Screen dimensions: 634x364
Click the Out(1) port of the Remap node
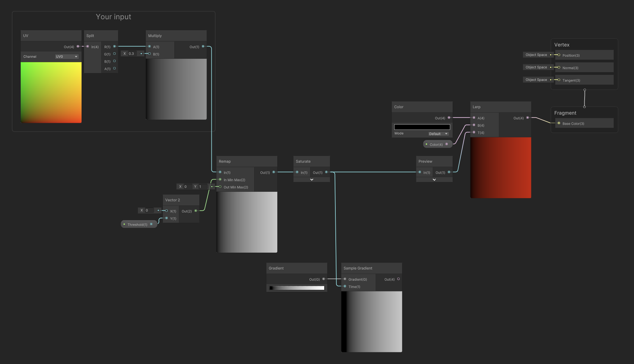(x=273, y=172)
